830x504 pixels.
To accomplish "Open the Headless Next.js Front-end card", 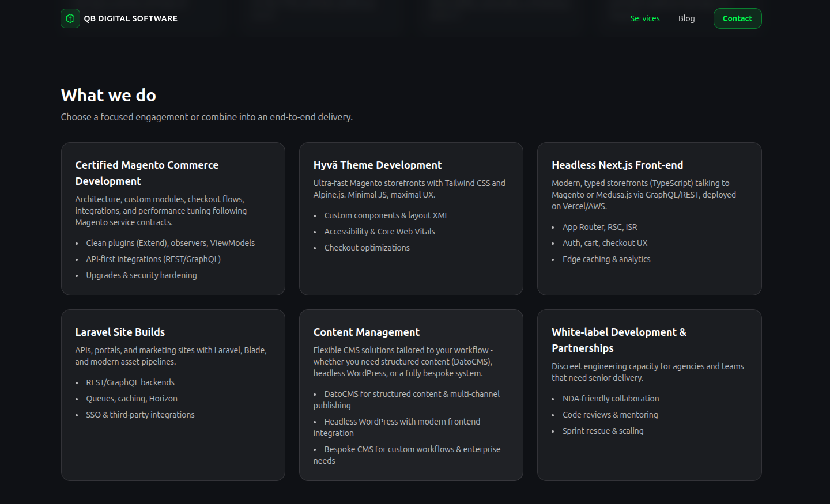I will click(649, 219).
